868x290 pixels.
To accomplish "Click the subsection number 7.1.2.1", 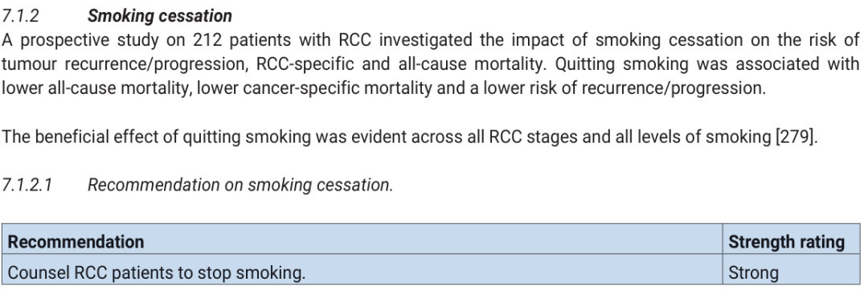I will (27, 185).
